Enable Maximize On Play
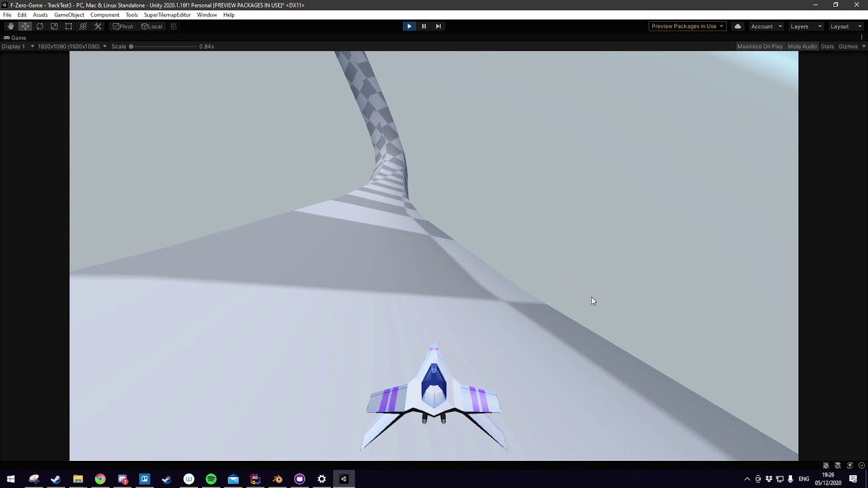Viewport: 868px width, 488px height. coord(759,46)
